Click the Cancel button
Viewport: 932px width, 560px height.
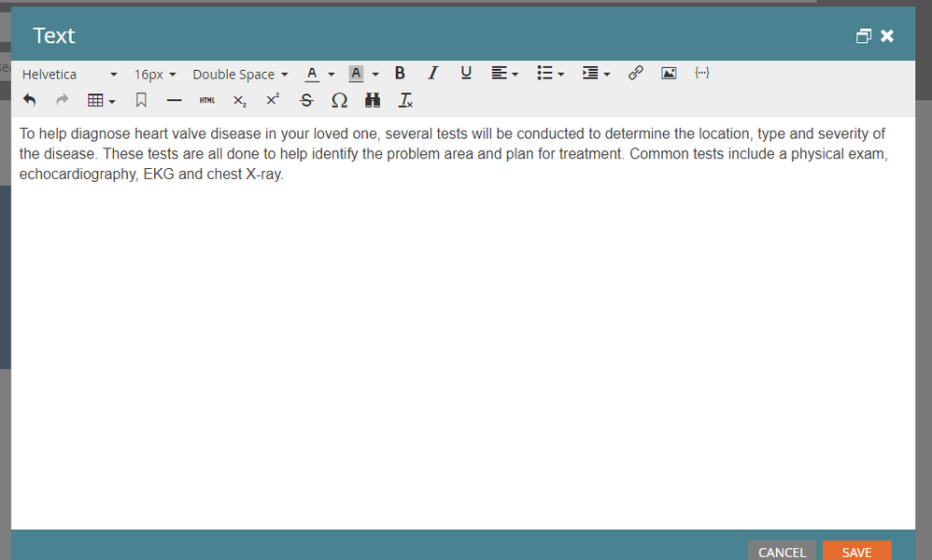[x=782, y=552]
